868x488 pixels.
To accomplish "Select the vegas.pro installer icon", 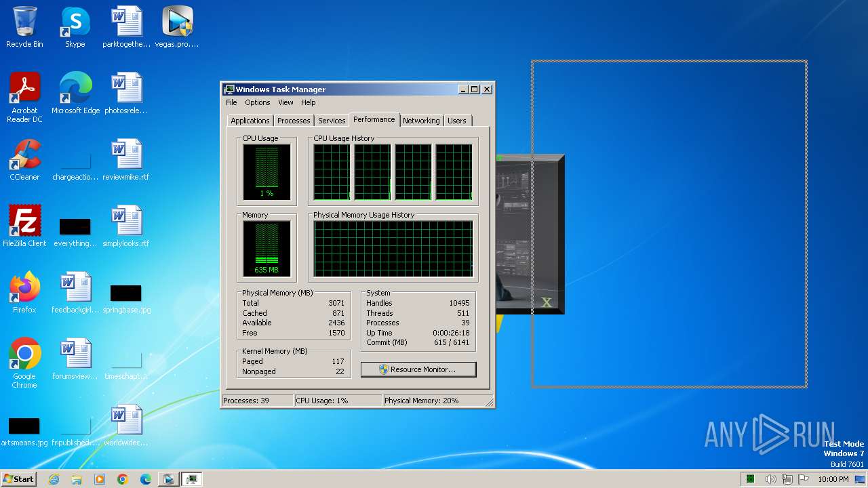I will point(177,27).
